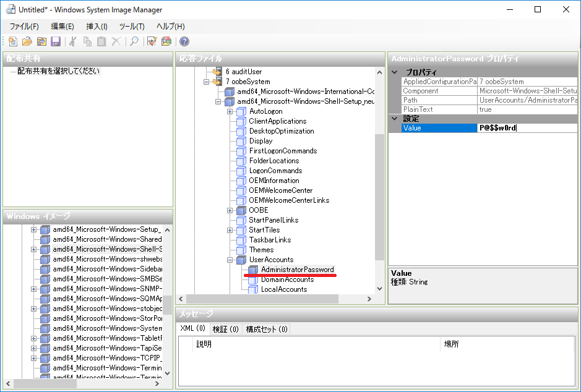Screen dimensions: 581x392
Task: Click the New Answer File toolbar icon
Action: (13, 41)
